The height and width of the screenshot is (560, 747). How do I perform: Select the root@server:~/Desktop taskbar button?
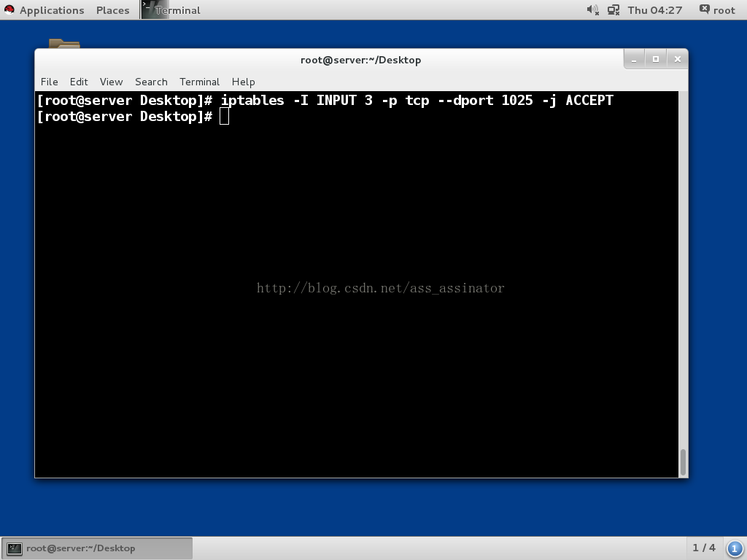(97, 548)
